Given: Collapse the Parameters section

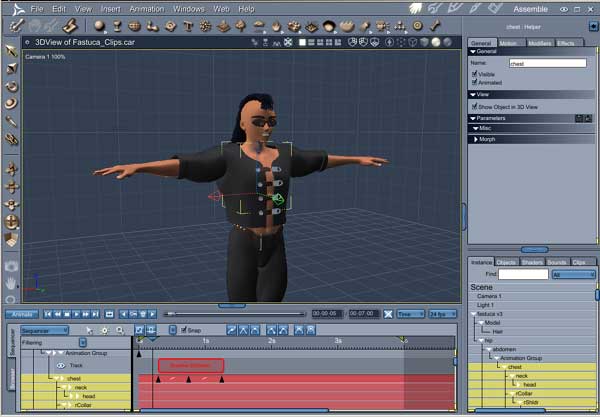Looking at the screenshot, I should [x=473, y=117].
